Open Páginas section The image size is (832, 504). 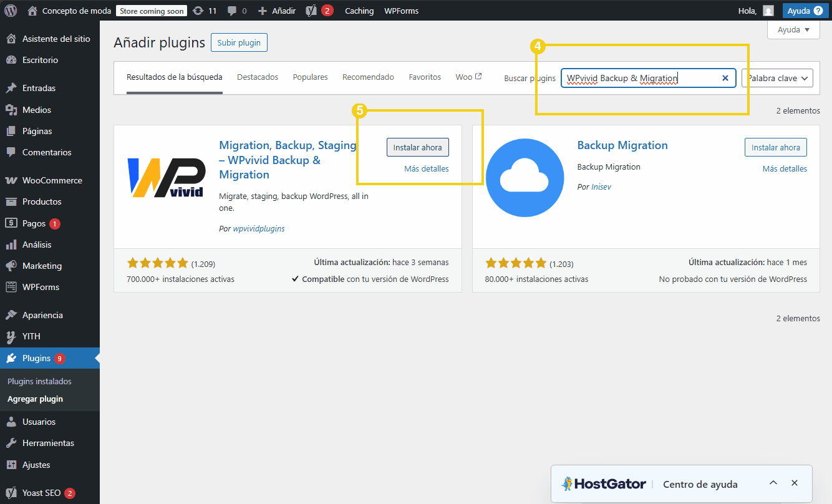tap(50, 131)
